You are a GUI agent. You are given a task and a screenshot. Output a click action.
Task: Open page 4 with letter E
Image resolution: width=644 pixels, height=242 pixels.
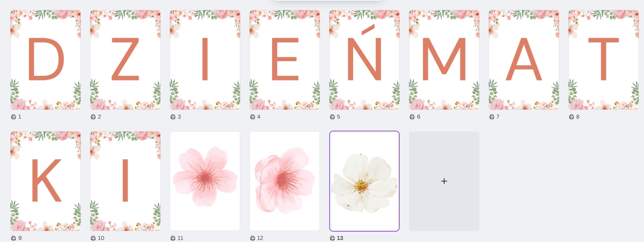click(x=285, y=60)
